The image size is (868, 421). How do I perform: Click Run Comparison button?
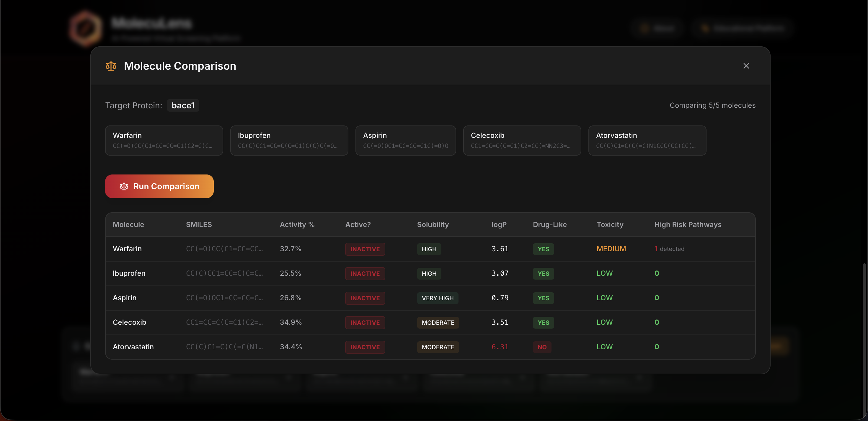pos(159,186)
